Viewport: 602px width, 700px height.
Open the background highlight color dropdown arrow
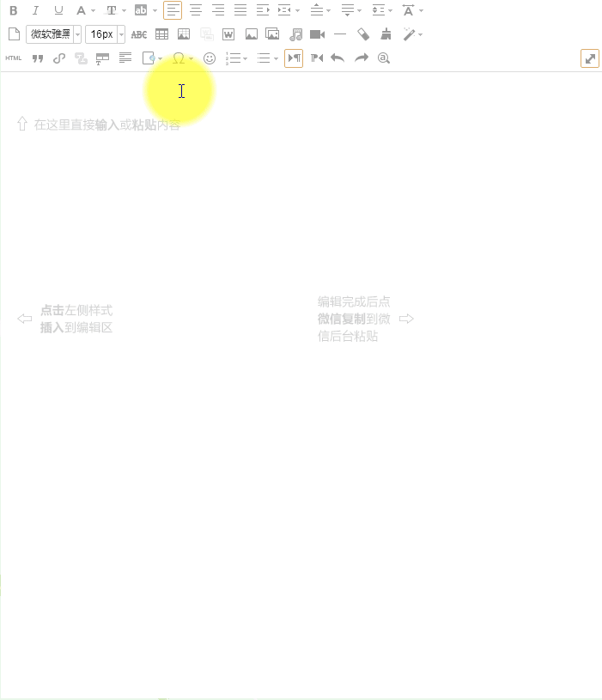pyautogui.click(x=155, y=10)
